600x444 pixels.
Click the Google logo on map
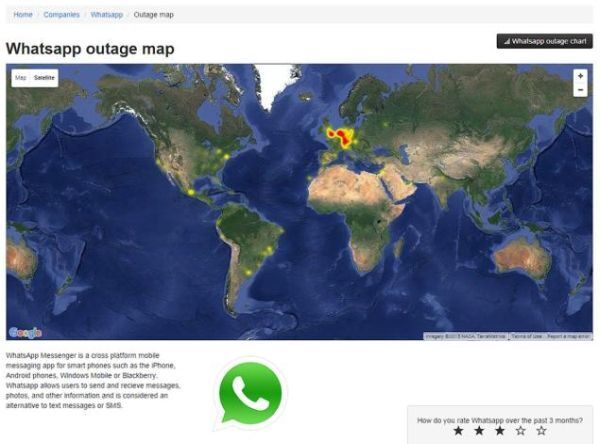coord(25,333)
